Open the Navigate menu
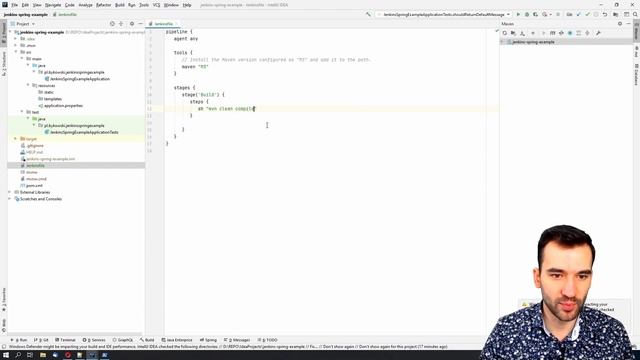The image size is (640, 360). pos(53,5)
